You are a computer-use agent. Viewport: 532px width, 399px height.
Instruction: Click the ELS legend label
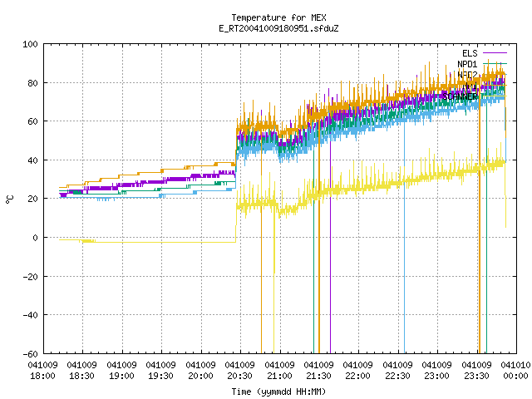point(470,53)
